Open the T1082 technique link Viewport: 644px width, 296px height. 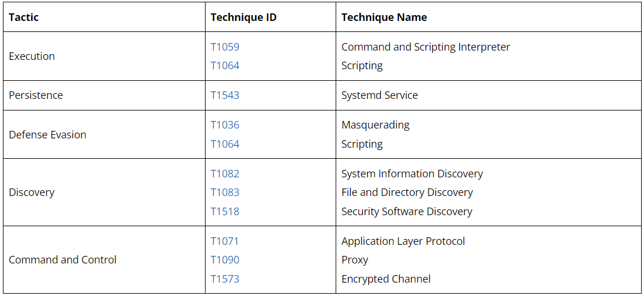pyautogui.click(x=225, y=174)
